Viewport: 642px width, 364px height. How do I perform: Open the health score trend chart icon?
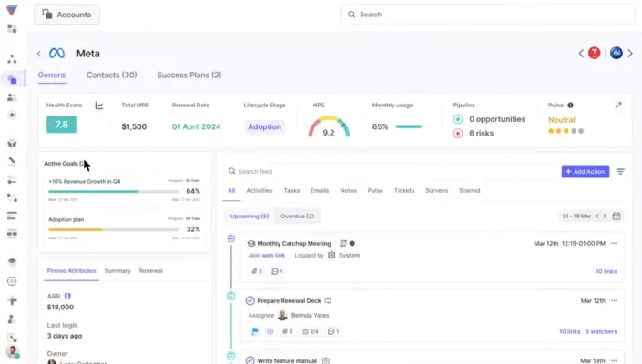click(99, 106)
